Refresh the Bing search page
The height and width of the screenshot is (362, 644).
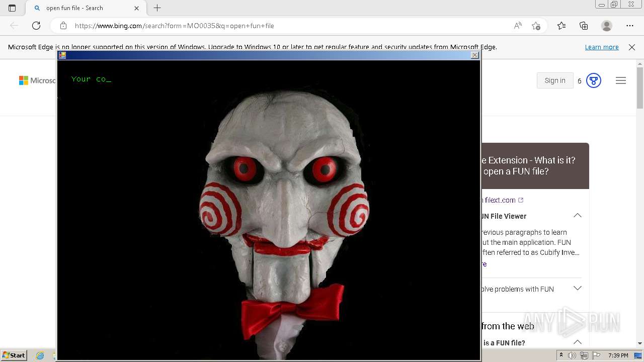click(36, 26)
